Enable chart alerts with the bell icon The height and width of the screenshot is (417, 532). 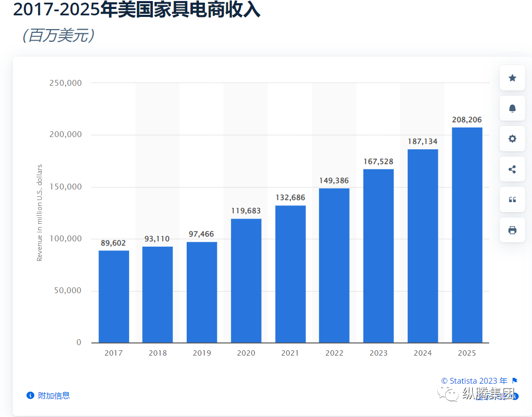pyautogui.click(x=512, y=108)
